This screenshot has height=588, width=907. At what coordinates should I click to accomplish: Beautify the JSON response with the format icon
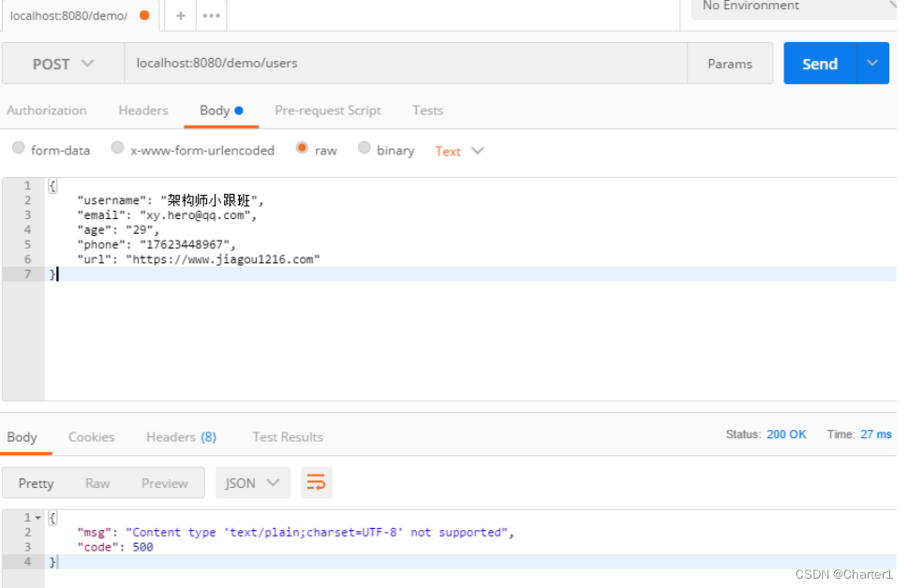click(x=316, y=482)
